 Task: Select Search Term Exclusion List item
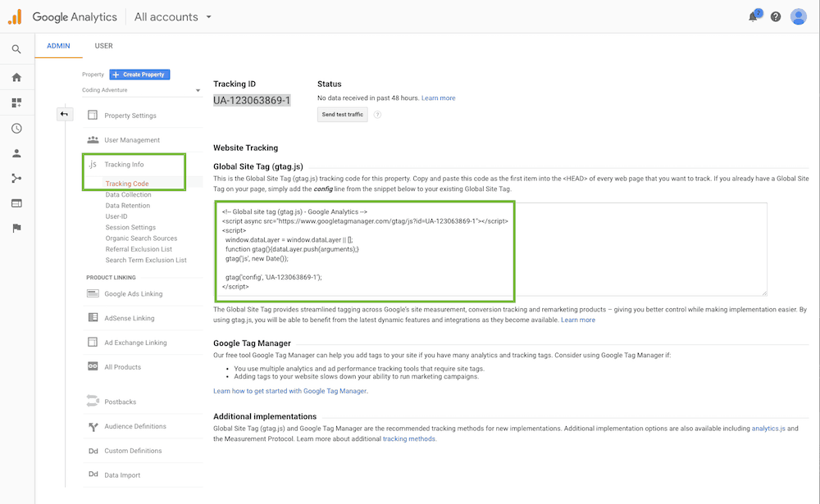146,260
